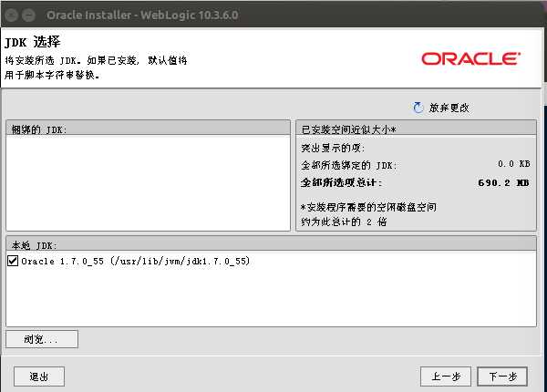Uncheck the Oracle 1.7.0_55 JDK checkbox
The width and height of the screenshot is (547, 392).
(13, 261)
